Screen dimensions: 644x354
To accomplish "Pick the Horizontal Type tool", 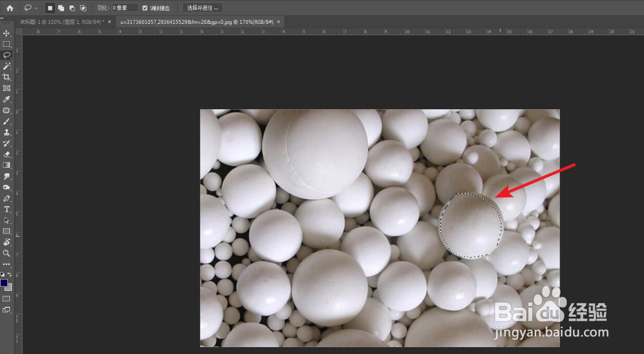I will click(6, 209).
